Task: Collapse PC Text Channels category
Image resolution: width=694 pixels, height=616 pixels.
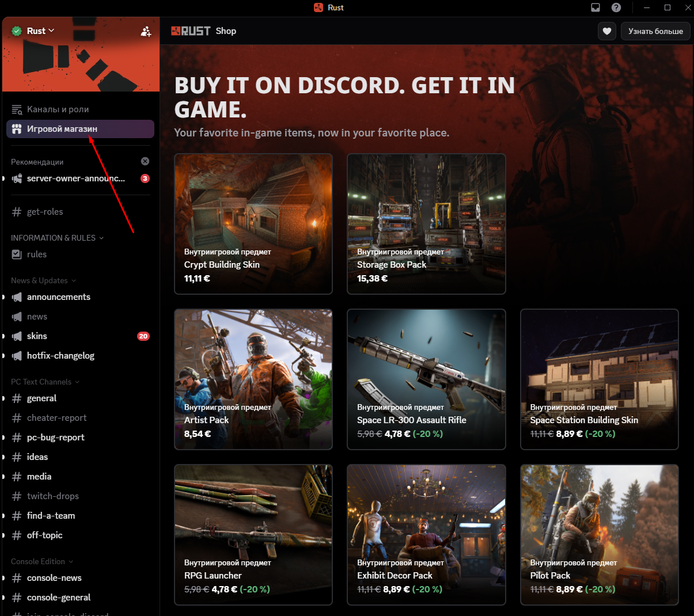Action: click(x=45, y=382)
